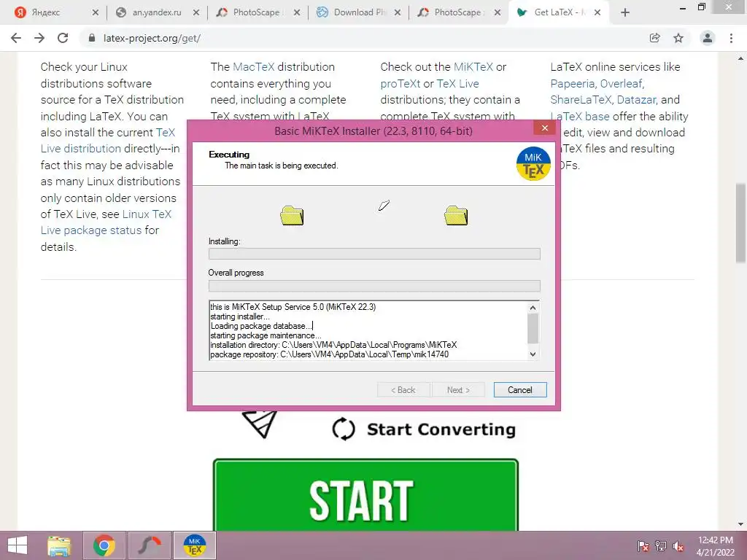747x560 pixels.
Task: Click the 'Loading package database...' log line
Action: (261, 326)
